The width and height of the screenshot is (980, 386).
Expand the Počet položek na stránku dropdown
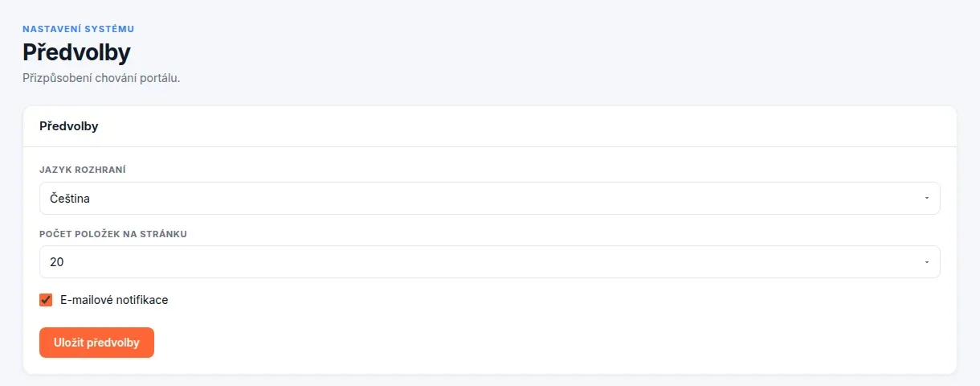489,262
